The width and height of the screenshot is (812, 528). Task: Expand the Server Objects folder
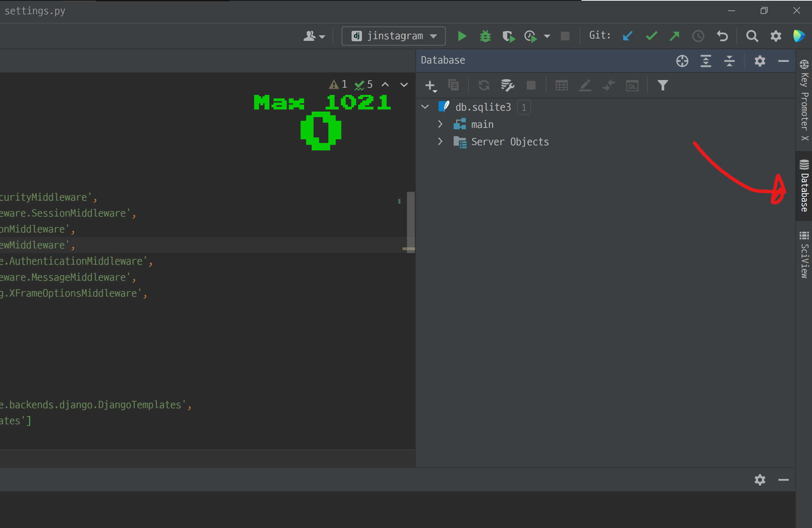point(440,141)
